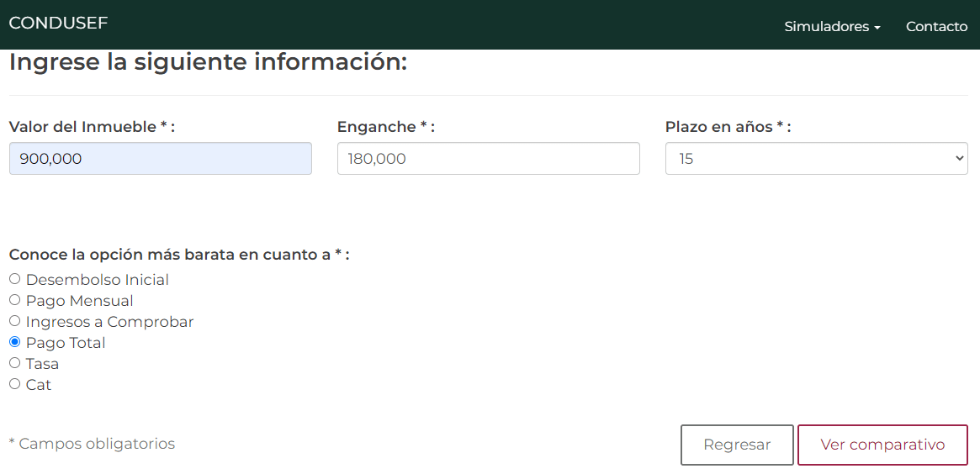The image size is (980, 474).
Task: Click the Ver comparativo button
Action: coord(882,445)
